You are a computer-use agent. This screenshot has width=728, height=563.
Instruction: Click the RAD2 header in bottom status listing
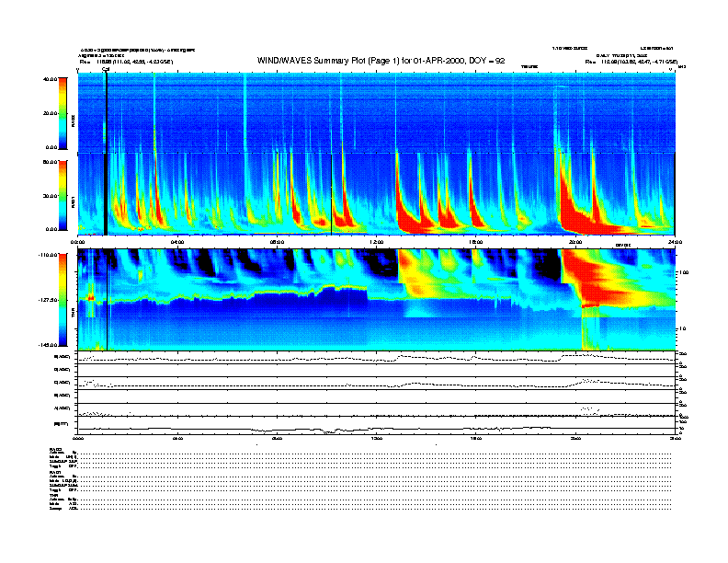tap(56, 449)
